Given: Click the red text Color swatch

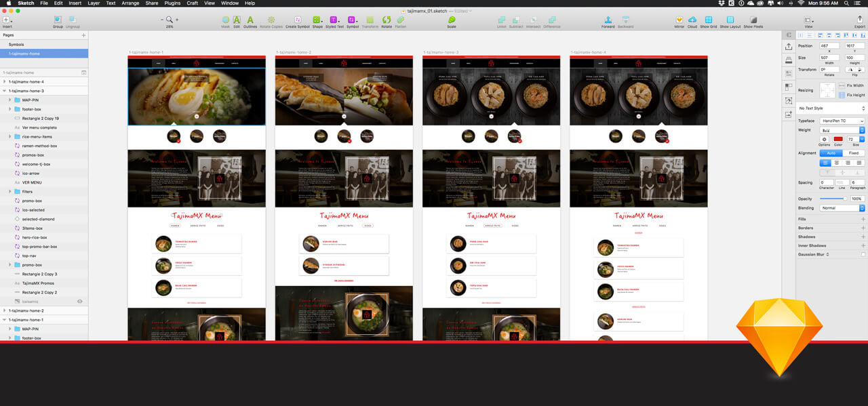Looking at the screenshot, I should click(838, 139).
